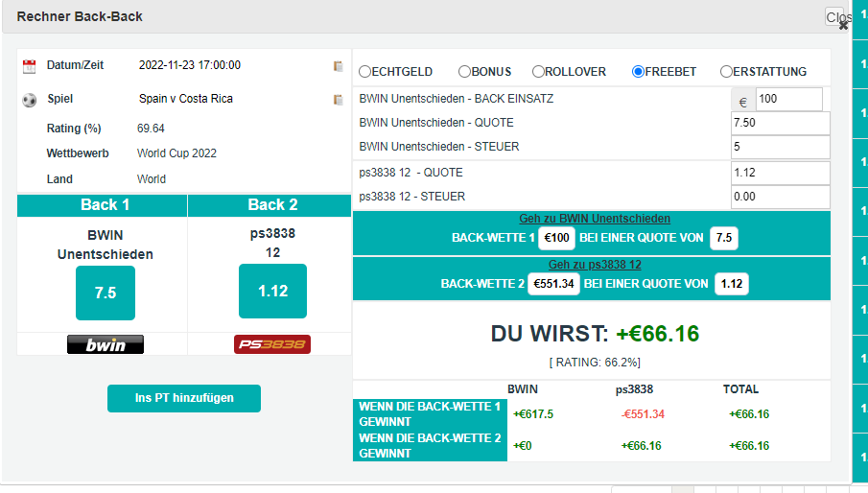Click the Back 1 odds tile 7.5
This screenshot has height=493, width=868.
pyautogui.click(x=106, y=293)
